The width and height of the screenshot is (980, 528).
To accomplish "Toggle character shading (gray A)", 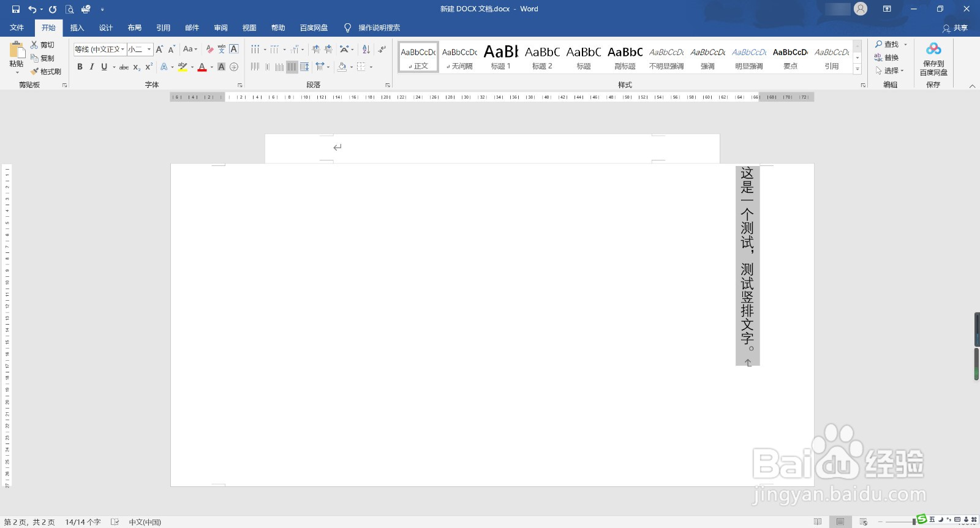I will (x=222, y=67).
